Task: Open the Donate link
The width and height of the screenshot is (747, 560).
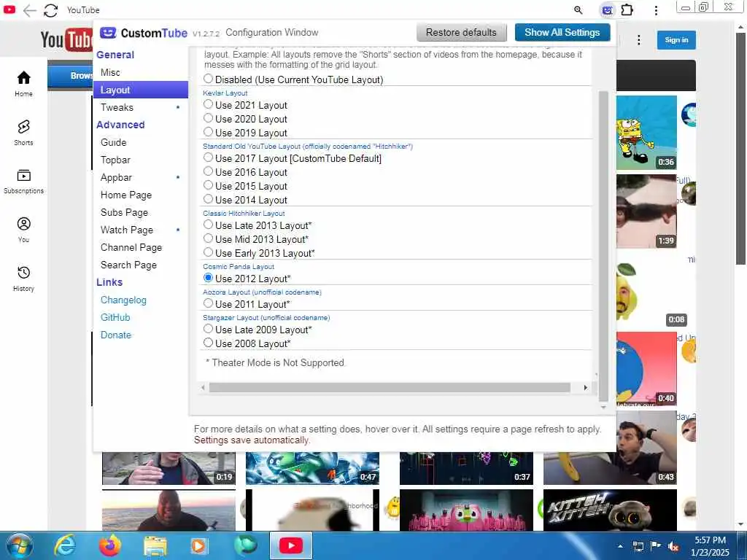Action: (116, 335)
